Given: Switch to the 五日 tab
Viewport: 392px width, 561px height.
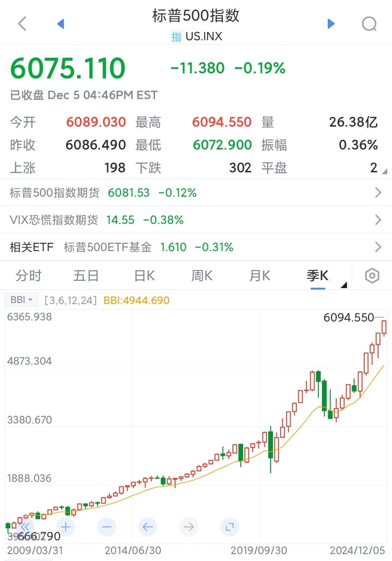Looking at the screenshot, I should [x=86, y=276].
